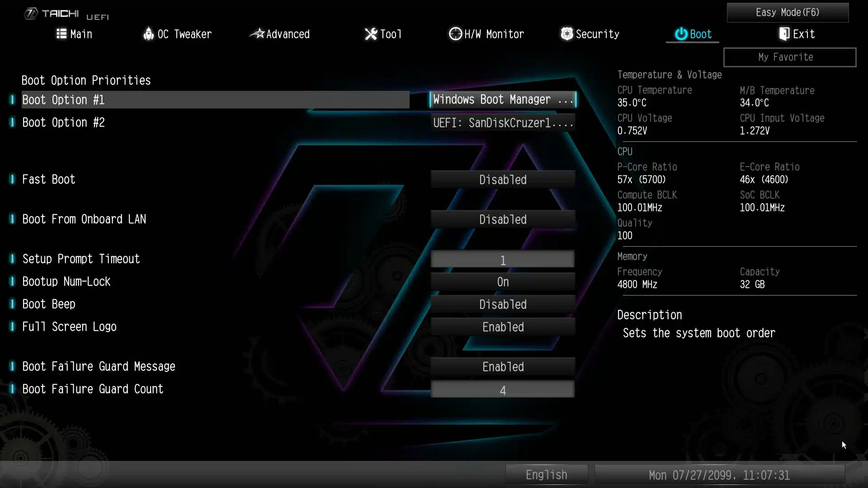Click the Advanced star icon
Viewport: 868px width, 488px height.
pos(257,34)
